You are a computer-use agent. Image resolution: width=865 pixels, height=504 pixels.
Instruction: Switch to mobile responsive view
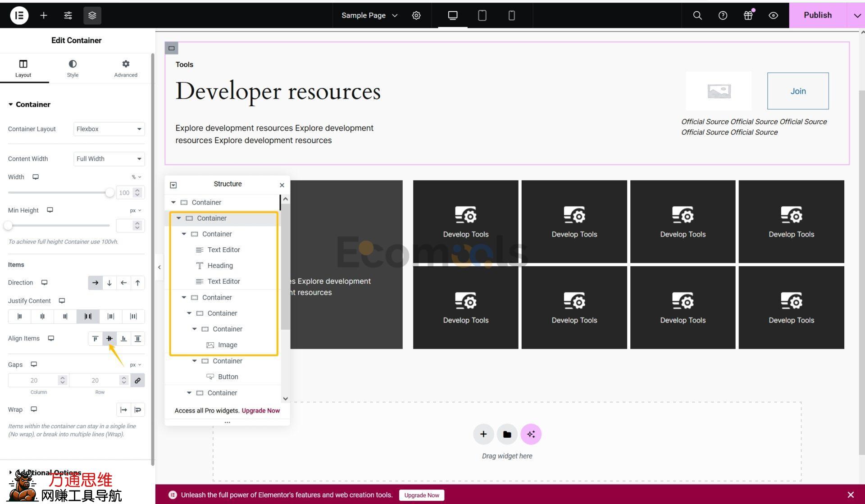[511, 15]
